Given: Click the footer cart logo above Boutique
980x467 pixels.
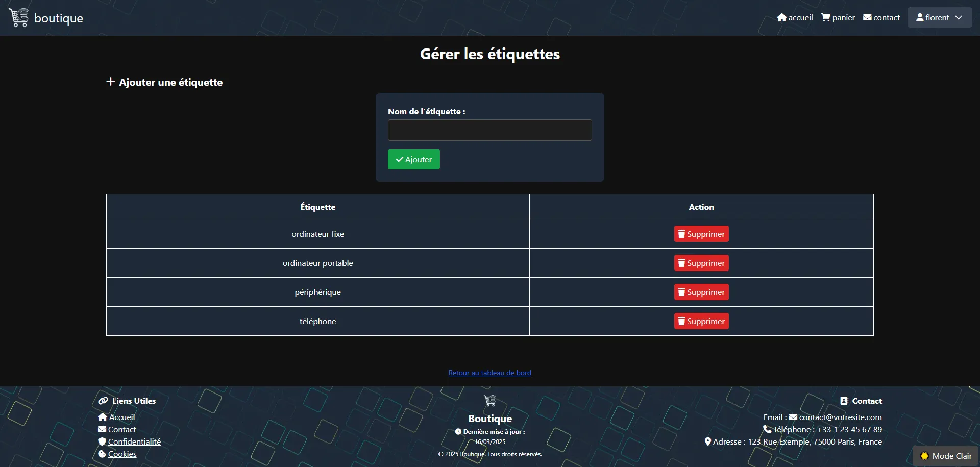Looking at the screenshot, I should (x=489, y=401).
